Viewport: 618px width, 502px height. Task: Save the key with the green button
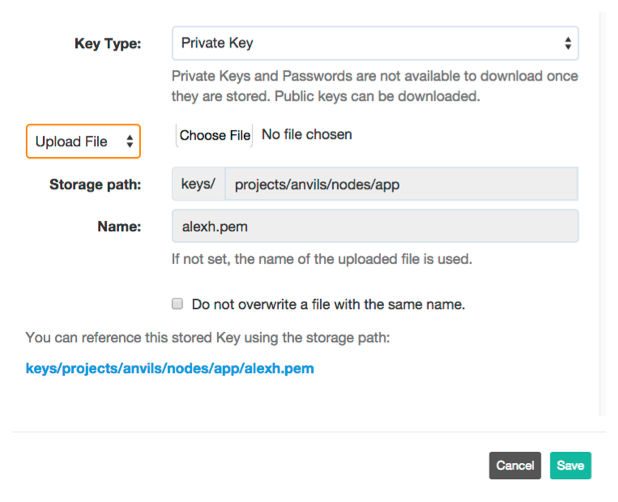coord(570,465)
